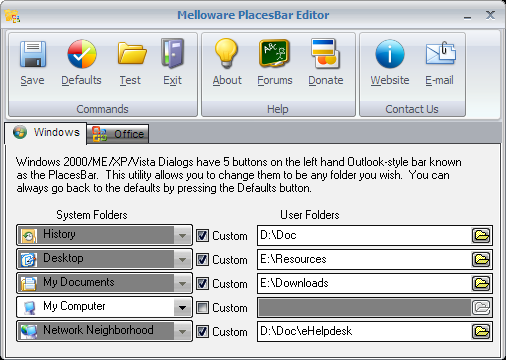The height and width of the screenshot is (360, 506).
Task: Browse folder for the E:\Downloads path
Action: tap(481, 283)
